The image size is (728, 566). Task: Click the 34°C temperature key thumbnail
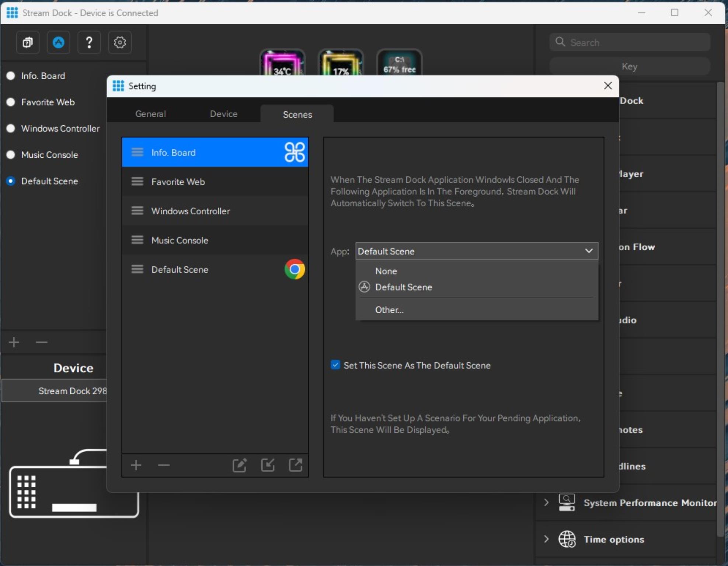(x=282, y=62)
